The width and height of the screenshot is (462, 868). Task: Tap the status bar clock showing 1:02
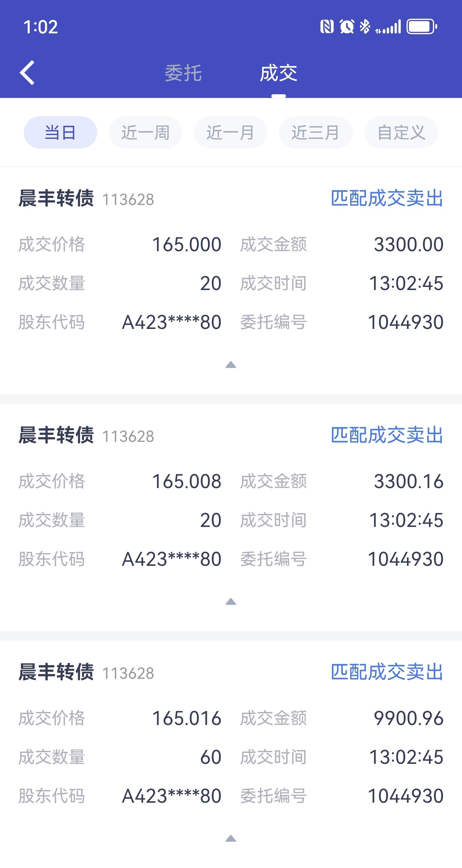(41, 27)
